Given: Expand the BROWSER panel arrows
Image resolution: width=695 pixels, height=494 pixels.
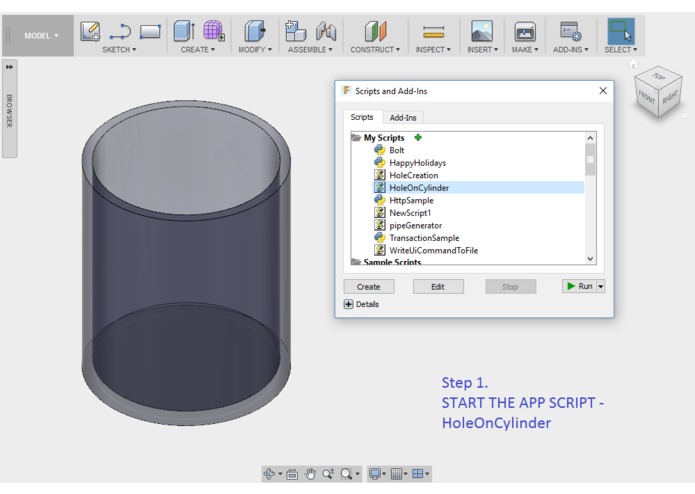Looking at the screenshot, I should (9, 67).
